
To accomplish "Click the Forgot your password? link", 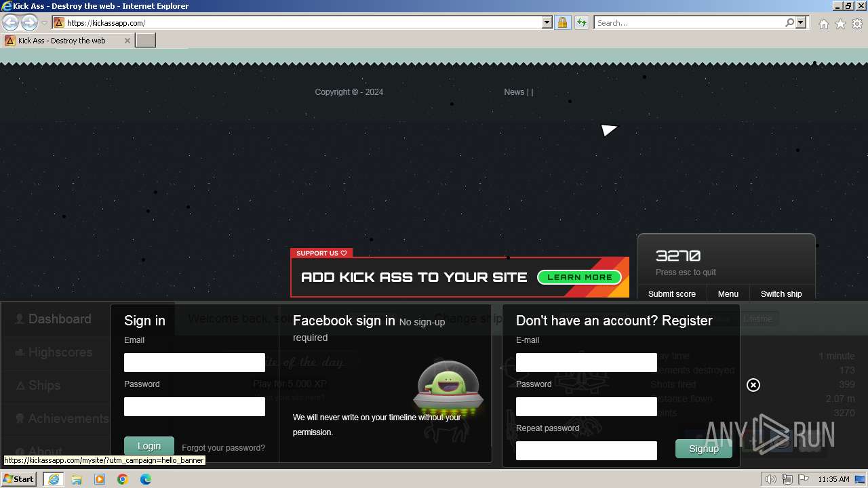I will click(x=224, y=448).
